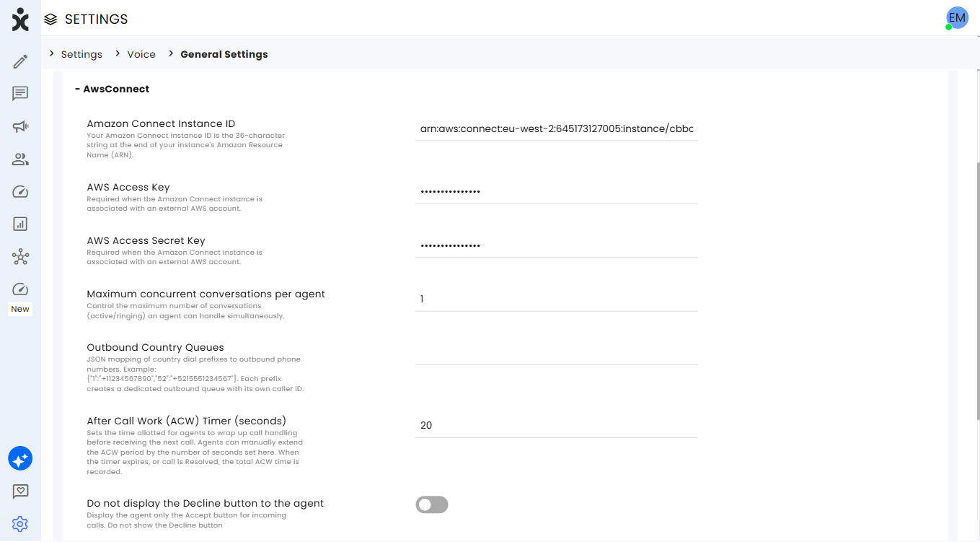Screen dimensions: 980x542
Task: Click the AWS Access Secret Key label
Action: pyautogui.click(x=146, y=241)
